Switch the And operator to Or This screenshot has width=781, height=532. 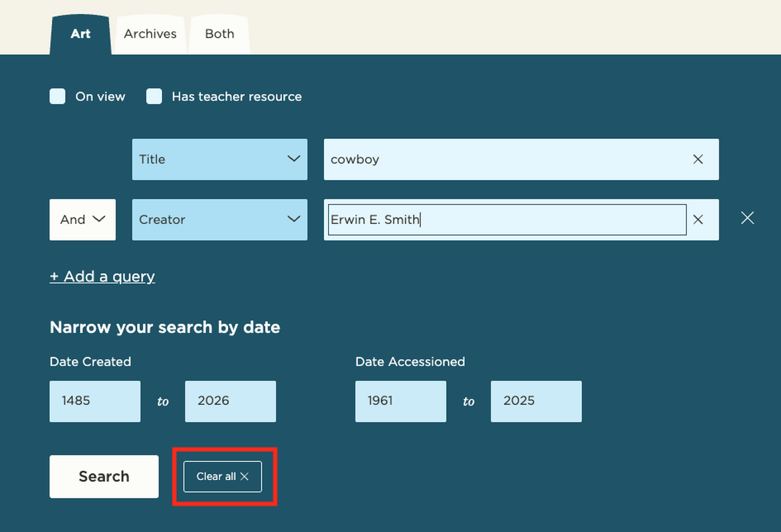(83, 219)
